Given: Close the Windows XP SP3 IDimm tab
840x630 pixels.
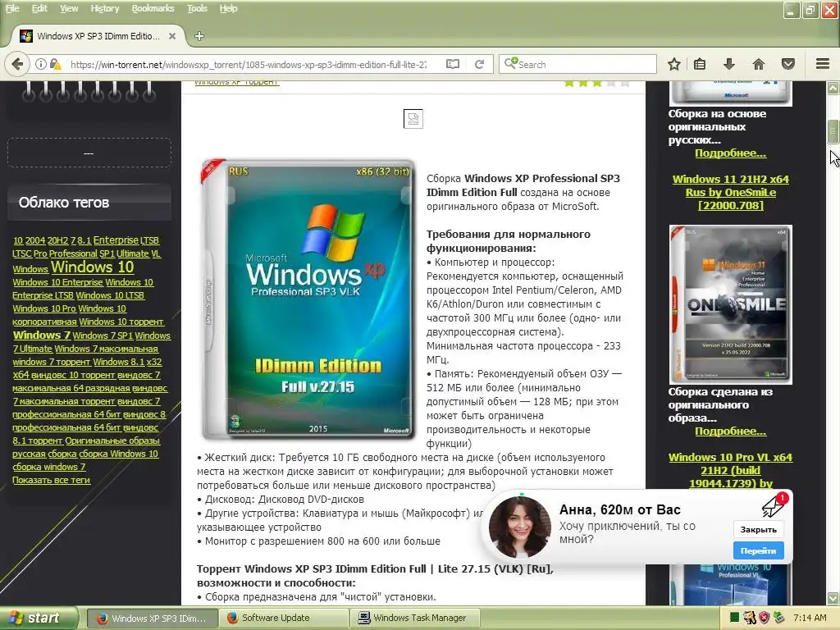Looking at the screenshot, I should point(172,36).
